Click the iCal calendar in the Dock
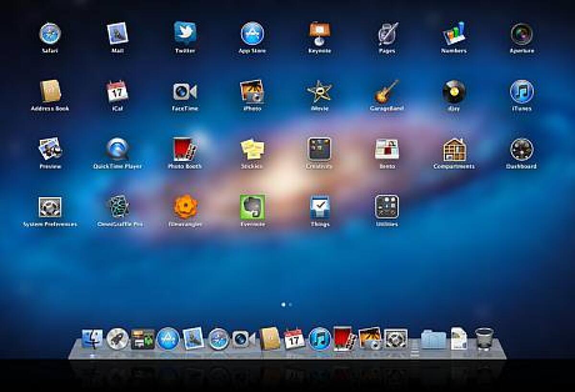 click(x=294, y=338)
